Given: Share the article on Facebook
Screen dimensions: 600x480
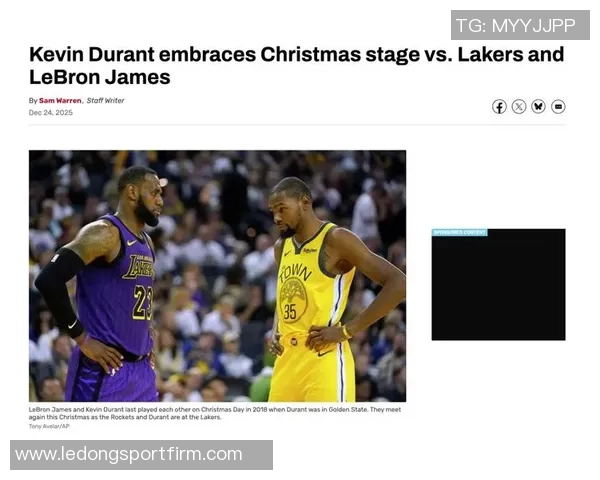Looking at the screenshot, I should click(499, 107).
